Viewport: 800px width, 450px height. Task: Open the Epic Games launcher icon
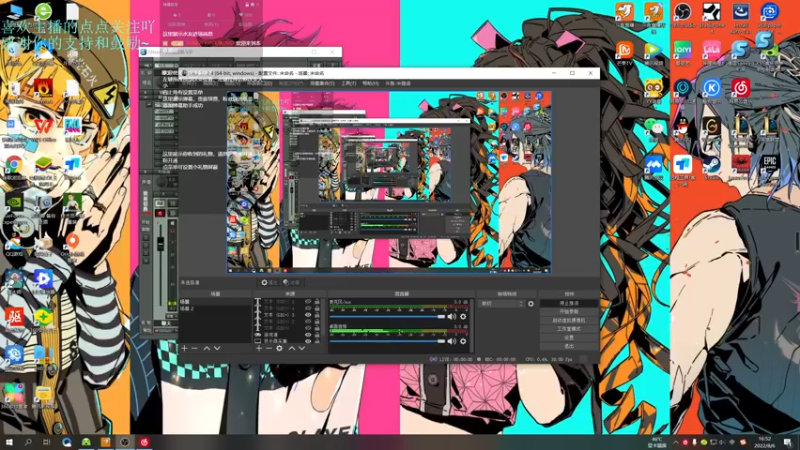click(769, 166)
